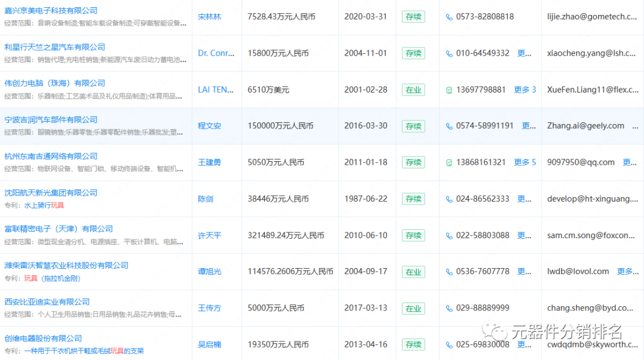Click phone icon beside 010-64549332
Viewport: 644px width, 360px height.
click(450, 54)
